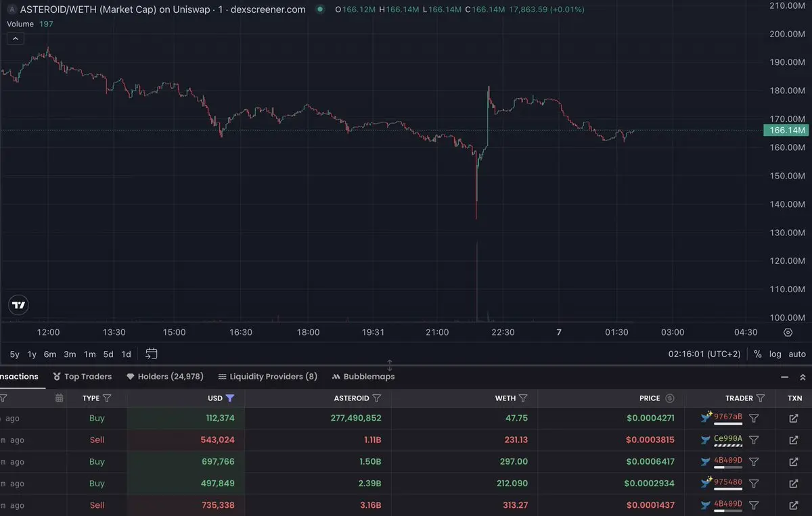The height and width of the screenshot is (516, 812).
Task: Open the timezone menu showing 02:16:01 (UTC+2)
Action: tap(704, 354)
